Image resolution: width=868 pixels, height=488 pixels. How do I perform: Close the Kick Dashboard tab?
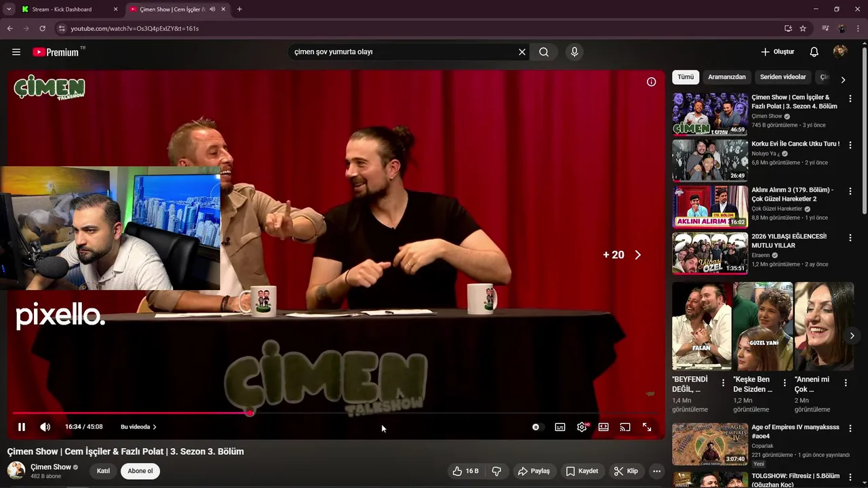[115, 9]
